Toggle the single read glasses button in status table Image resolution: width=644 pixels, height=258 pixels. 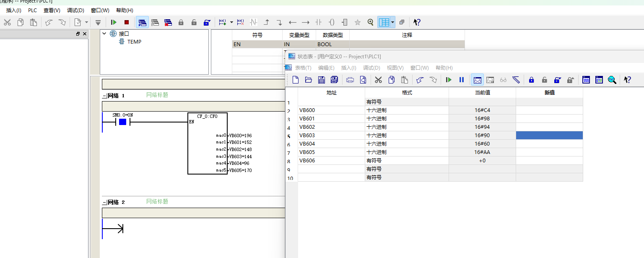(x=503, y=80)
